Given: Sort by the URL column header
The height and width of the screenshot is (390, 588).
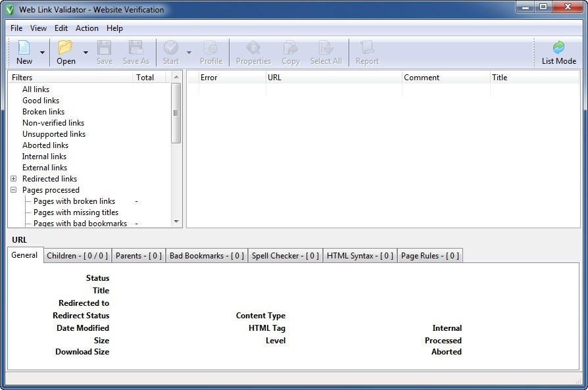Looking at the screenshot, I should 333,77.
